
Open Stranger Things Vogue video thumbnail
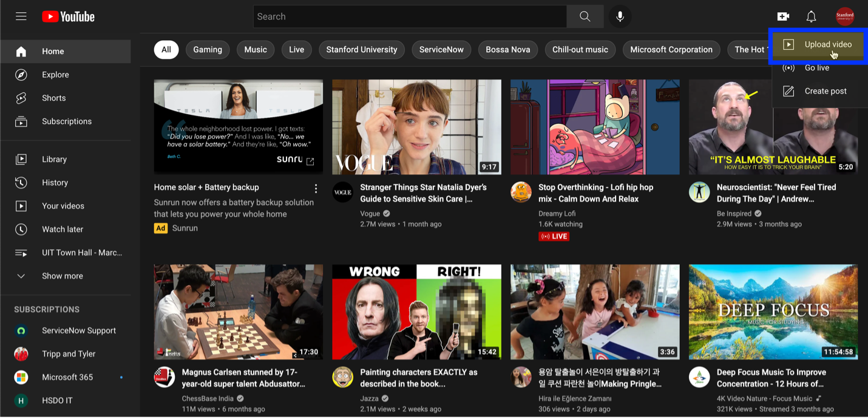click(416, 127)
